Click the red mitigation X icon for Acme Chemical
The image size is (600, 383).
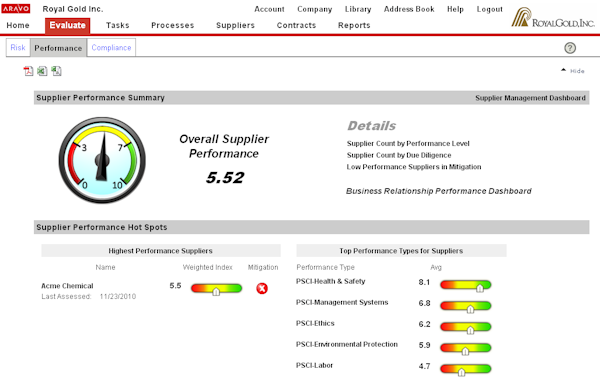pos(262,288)
